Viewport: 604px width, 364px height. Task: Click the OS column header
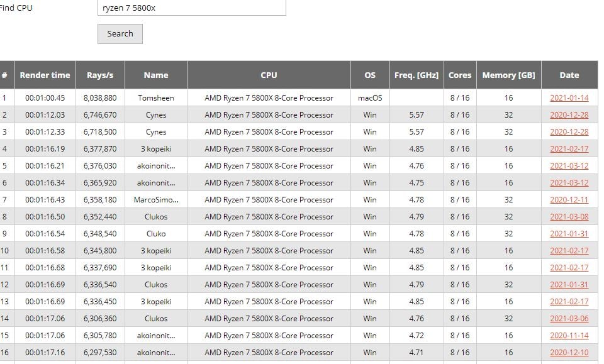(370, 75)
